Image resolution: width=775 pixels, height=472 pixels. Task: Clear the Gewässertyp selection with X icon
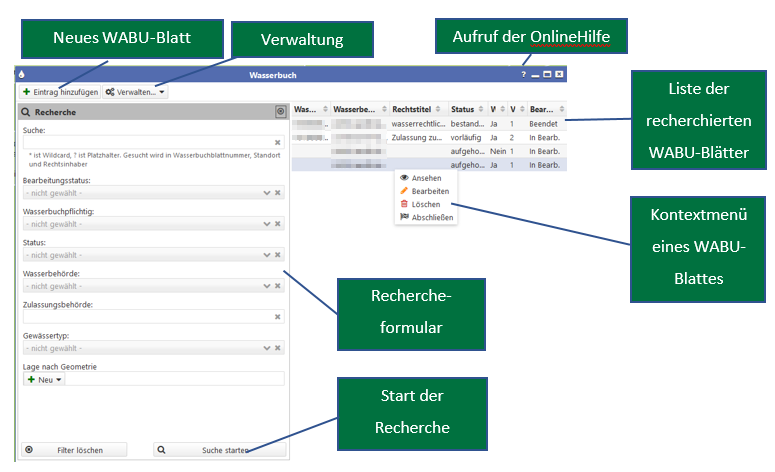pos(278,348)
